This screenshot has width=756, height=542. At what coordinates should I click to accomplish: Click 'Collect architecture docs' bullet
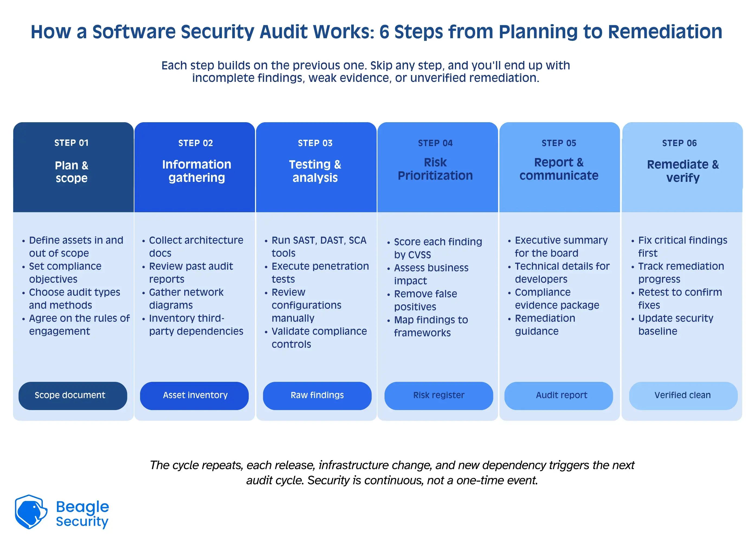click(x=196, y=247)
